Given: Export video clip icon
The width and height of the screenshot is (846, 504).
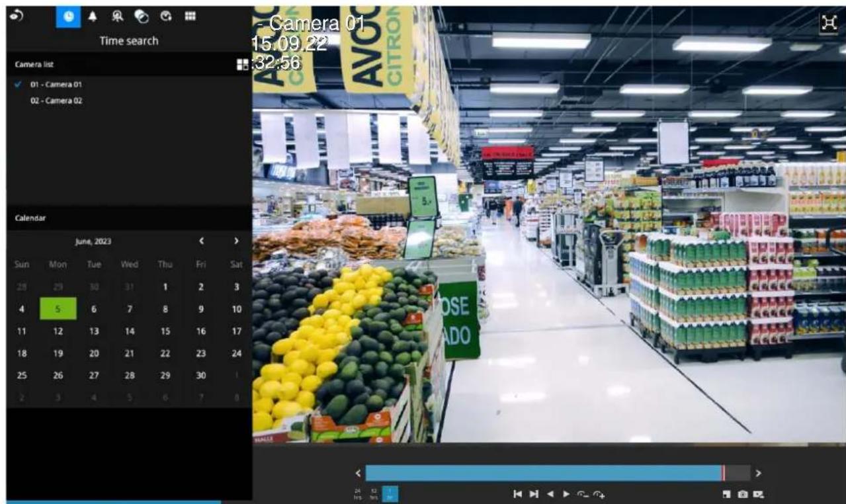Looking at the screenshot, I should pos(759,494).
